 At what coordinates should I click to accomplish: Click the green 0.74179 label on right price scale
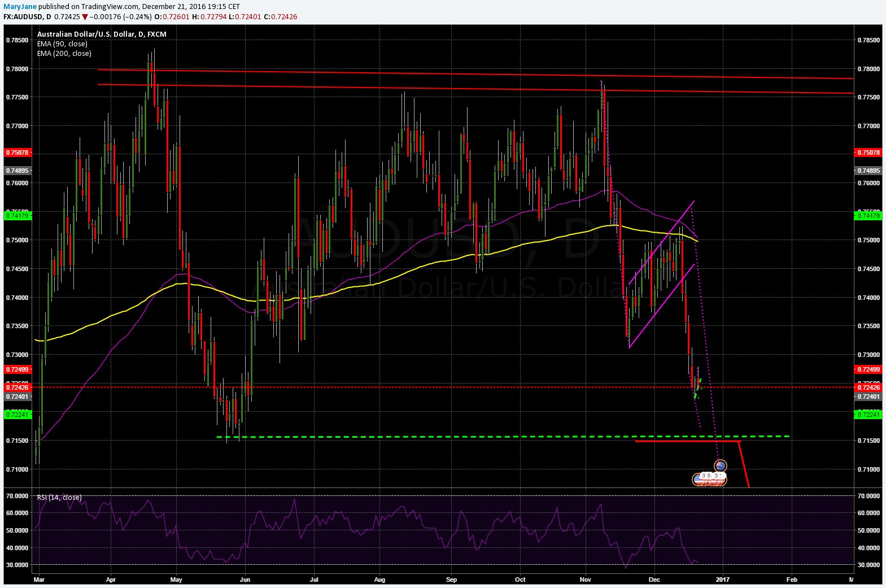868,216
